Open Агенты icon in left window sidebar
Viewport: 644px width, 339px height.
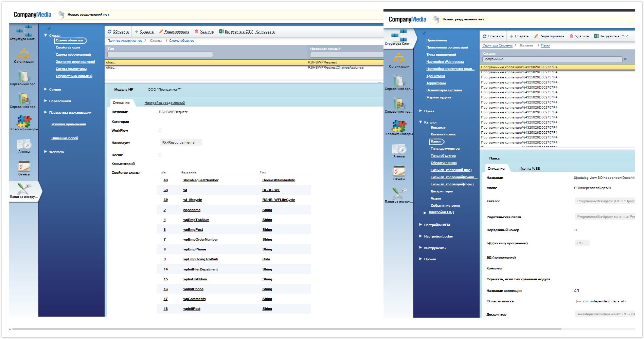coord(24,144)
